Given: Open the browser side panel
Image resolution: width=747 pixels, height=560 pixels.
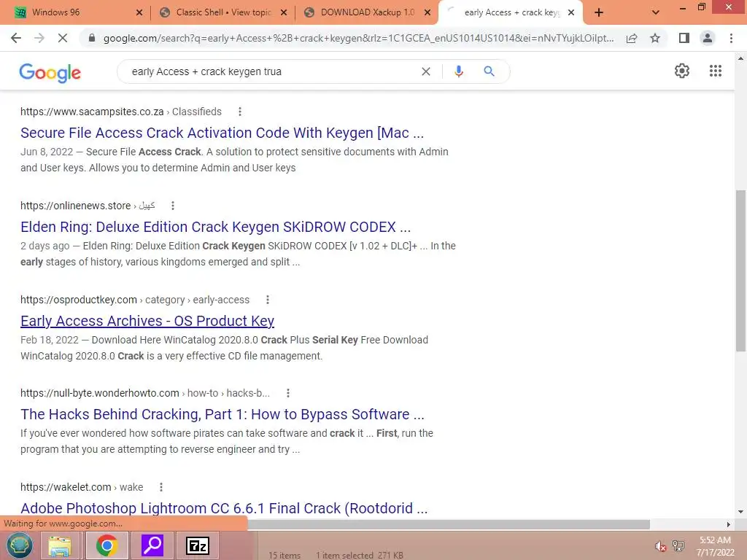Looking at the screenshot, I should [684, 38].
